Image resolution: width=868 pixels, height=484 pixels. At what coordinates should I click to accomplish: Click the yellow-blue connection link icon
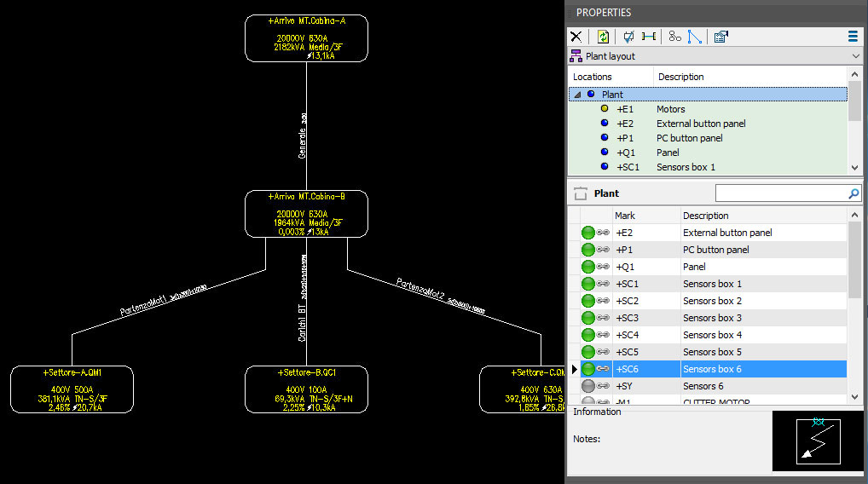click(x=649, y=37)
